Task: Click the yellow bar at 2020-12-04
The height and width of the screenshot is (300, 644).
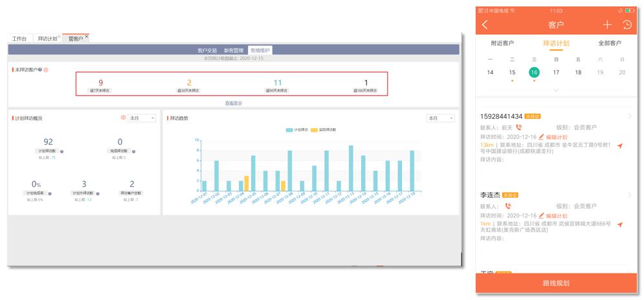Action: pos(247,184)
